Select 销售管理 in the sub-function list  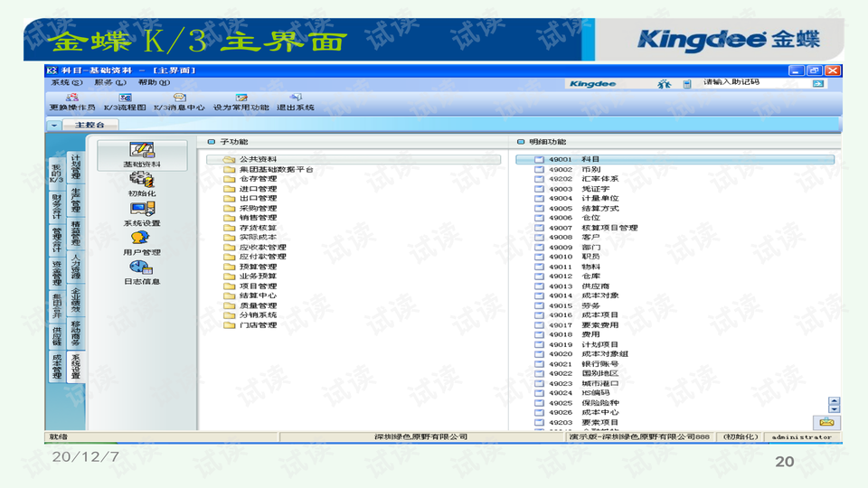tap(258, 218)
